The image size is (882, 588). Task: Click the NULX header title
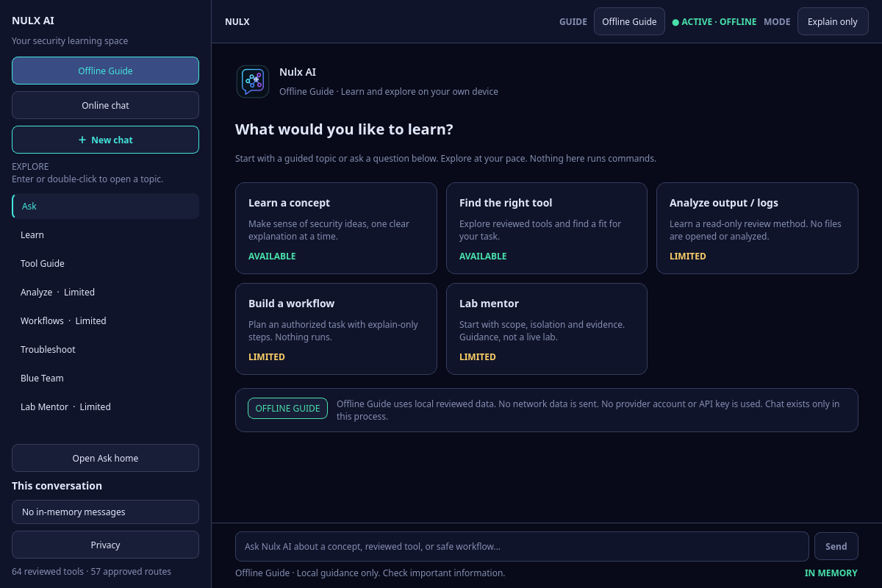click(x=237, y=21)
